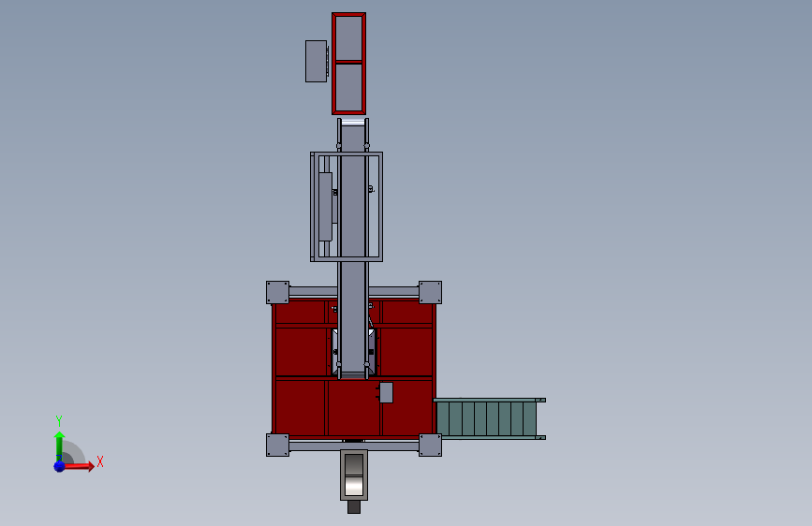Click the blue Z axis ball of triad
The image size is (812, 526).
pos(59,466)
